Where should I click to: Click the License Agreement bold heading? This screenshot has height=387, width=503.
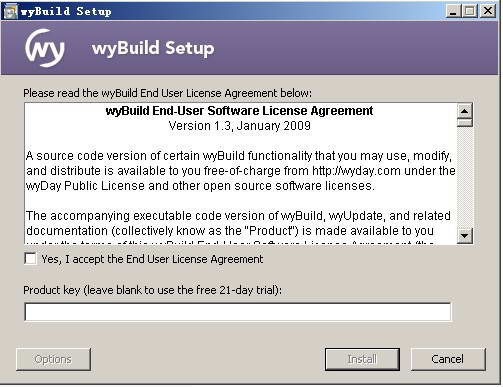239,111
